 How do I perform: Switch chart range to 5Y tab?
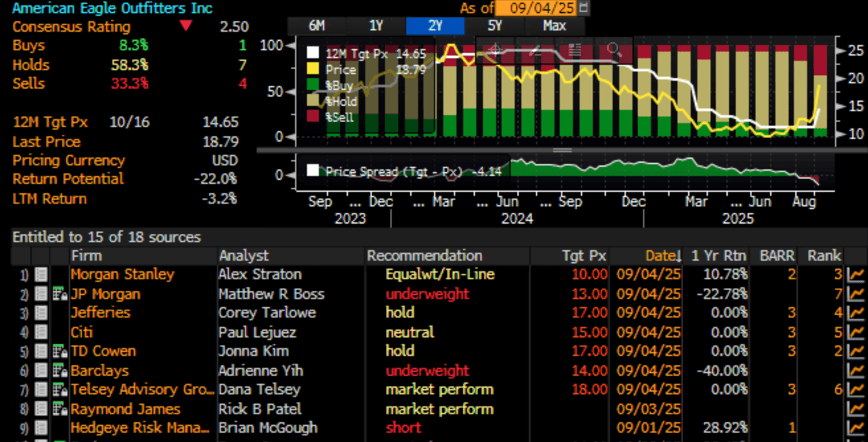494,26
